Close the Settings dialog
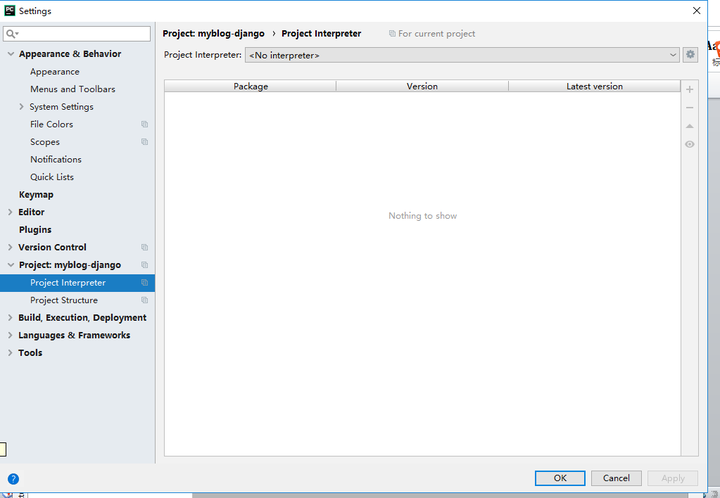The height and width of the screenshot is (498, 720). (x=696, y=11)
